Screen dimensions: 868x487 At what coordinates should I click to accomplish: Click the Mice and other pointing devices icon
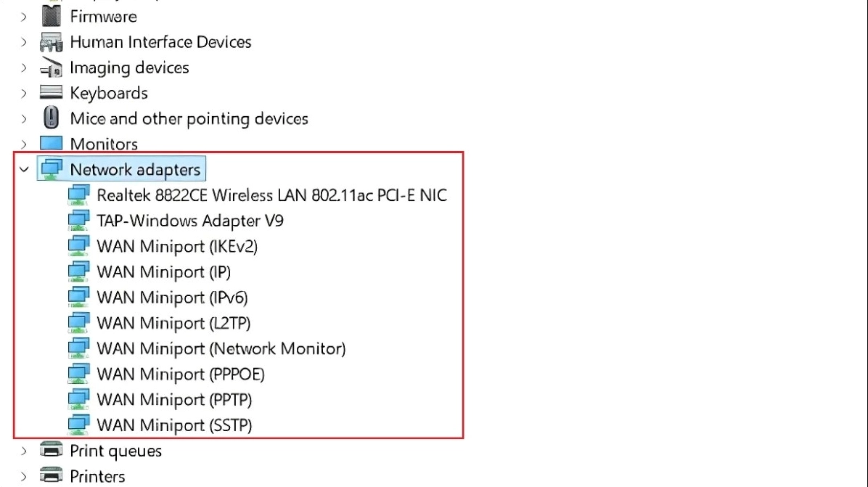pos(51,118)
